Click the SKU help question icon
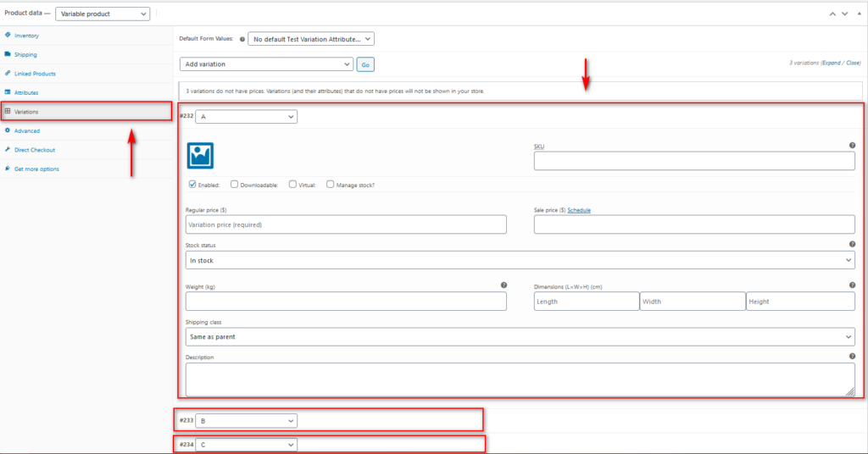 tap(852, 146)
